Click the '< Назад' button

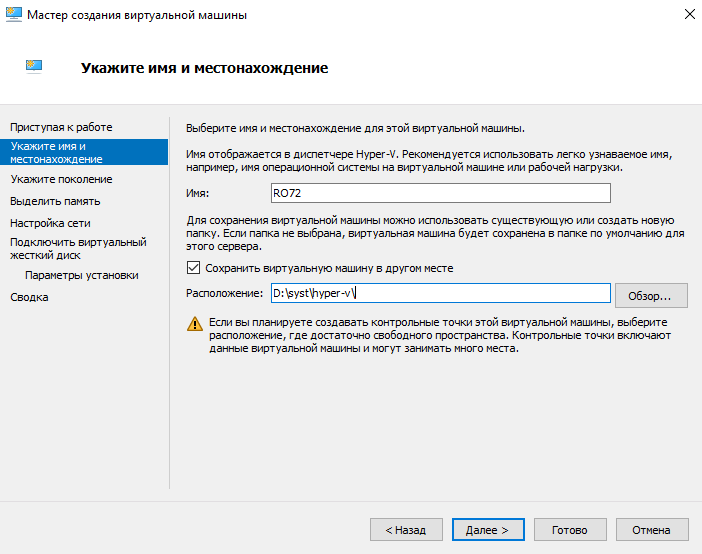[398, 529]
